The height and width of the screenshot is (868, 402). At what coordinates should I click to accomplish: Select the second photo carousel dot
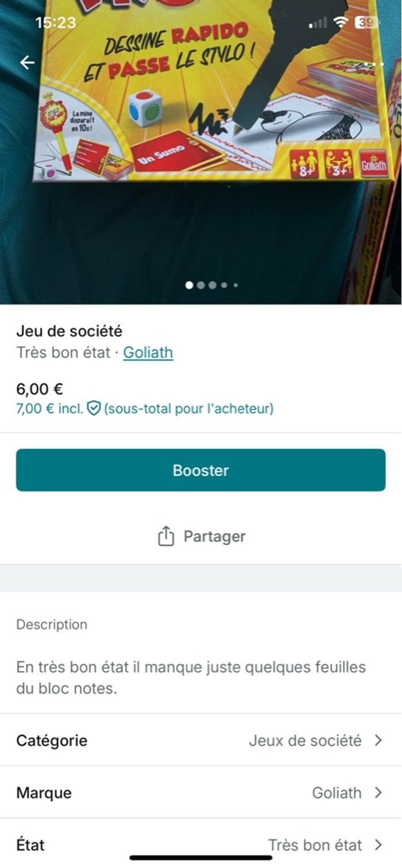(x=201, y=285)
